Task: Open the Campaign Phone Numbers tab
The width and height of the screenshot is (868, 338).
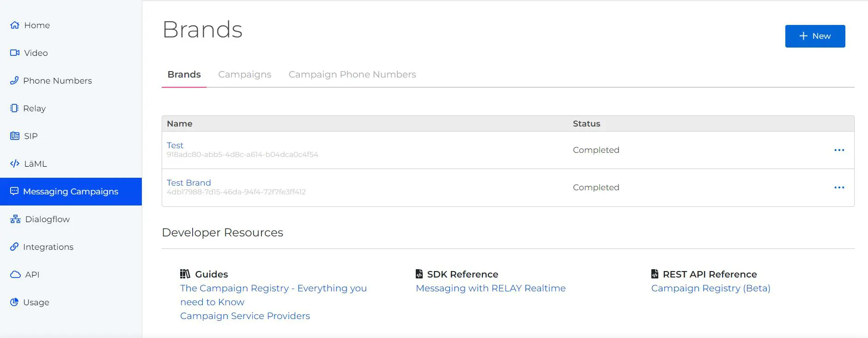Action: (x=352, y=74)
